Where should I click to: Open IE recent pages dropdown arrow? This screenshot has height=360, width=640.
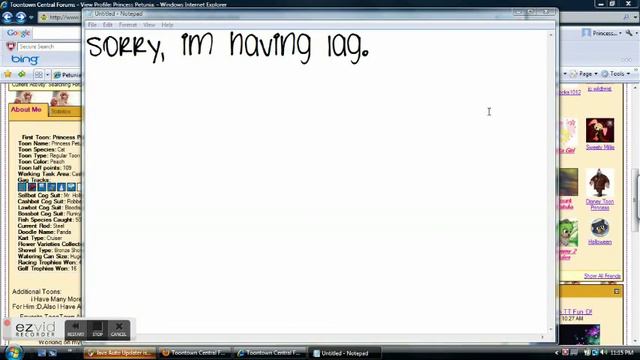click(31, 18)
